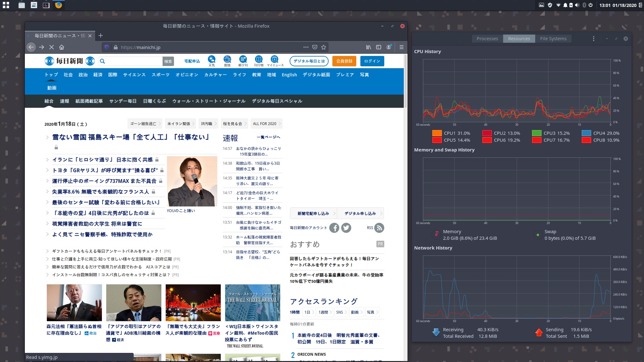644x362 pixels.
Task: Launch Firefox from the top panel
Action: [x=58, y=5]
